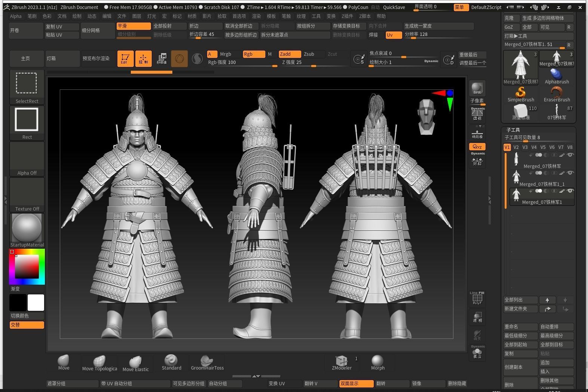This screenshot has width=588, height=392.
Task: Enable the XYZ rotation icon
Action: [x=477, y=147]
